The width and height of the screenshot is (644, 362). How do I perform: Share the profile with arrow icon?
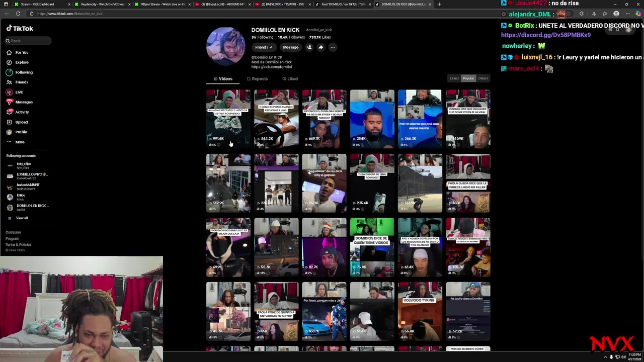click(x=320, y=47)
